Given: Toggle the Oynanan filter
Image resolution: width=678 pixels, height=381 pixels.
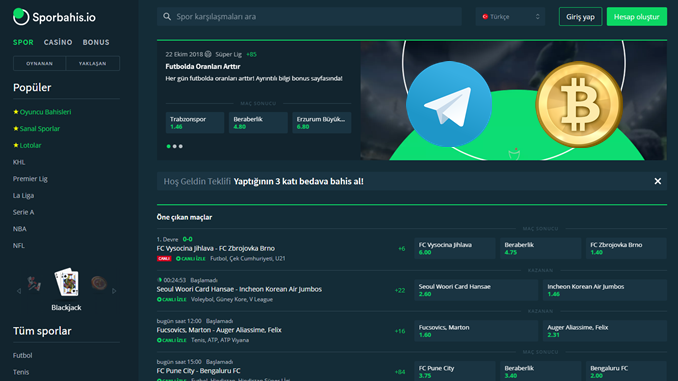Looking at the screenshot, I should tap(39, 63).
